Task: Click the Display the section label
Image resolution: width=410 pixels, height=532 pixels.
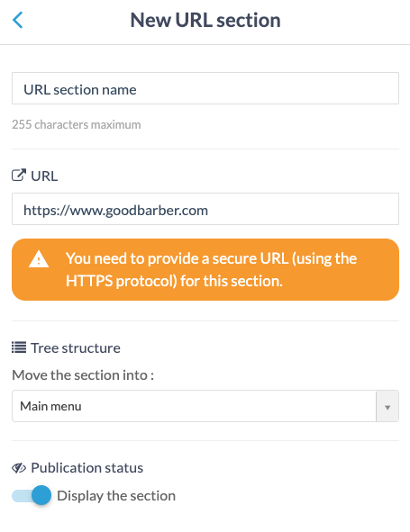Action: pos(116,496)
